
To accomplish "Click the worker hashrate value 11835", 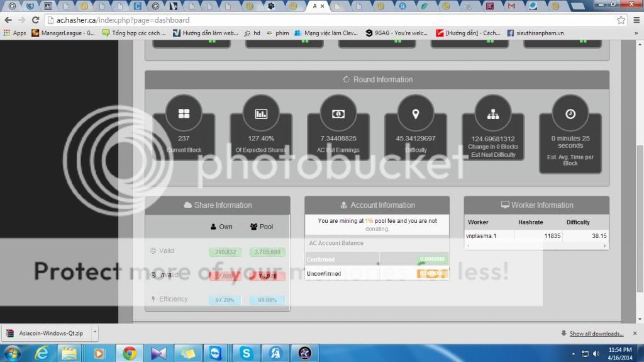I will click(x=552, y=235).
